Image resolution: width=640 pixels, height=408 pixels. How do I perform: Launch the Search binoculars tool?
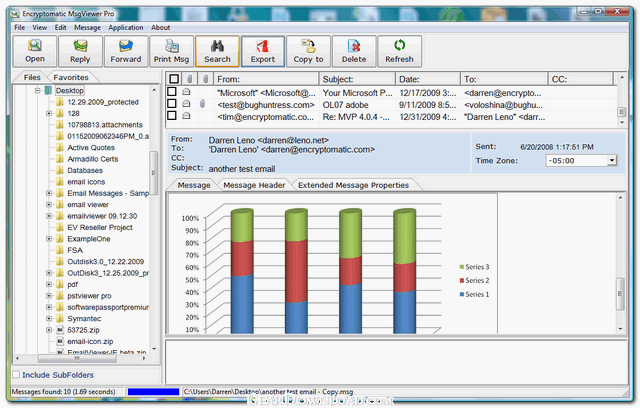[217, 51]
